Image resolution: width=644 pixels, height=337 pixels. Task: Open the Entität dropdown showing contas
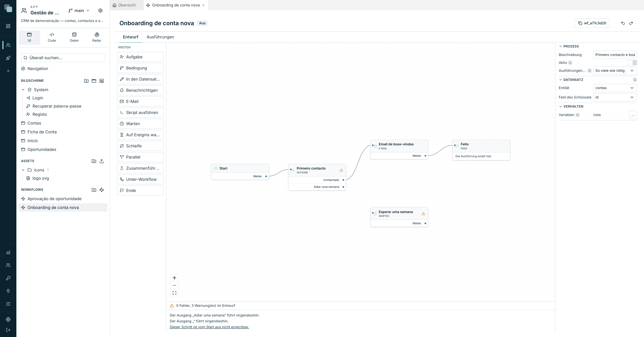[x=615, y=88]
